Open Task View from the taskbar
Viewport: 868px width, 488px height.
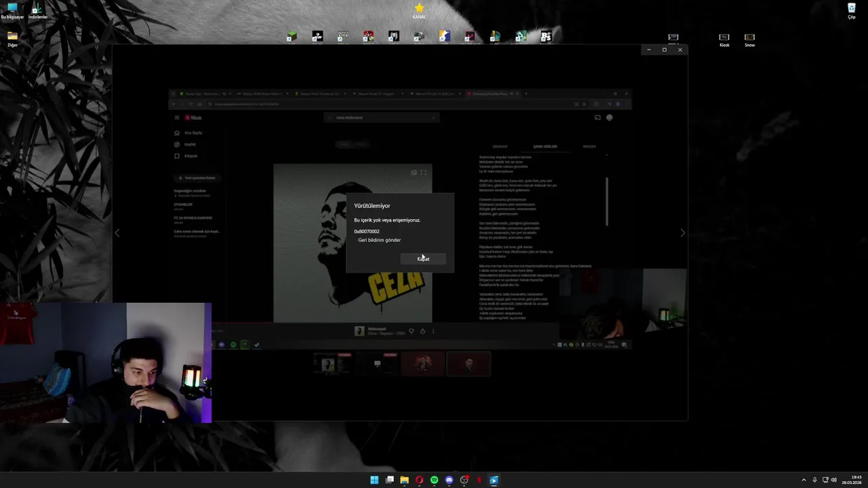pos(390,480)
